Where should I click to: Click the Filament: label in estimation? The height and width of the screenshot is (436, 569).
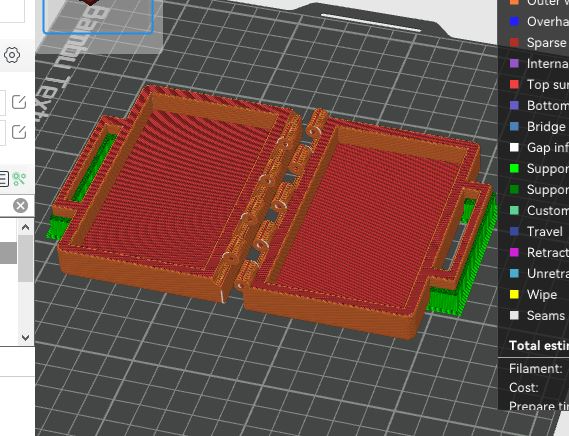(536, 369)
